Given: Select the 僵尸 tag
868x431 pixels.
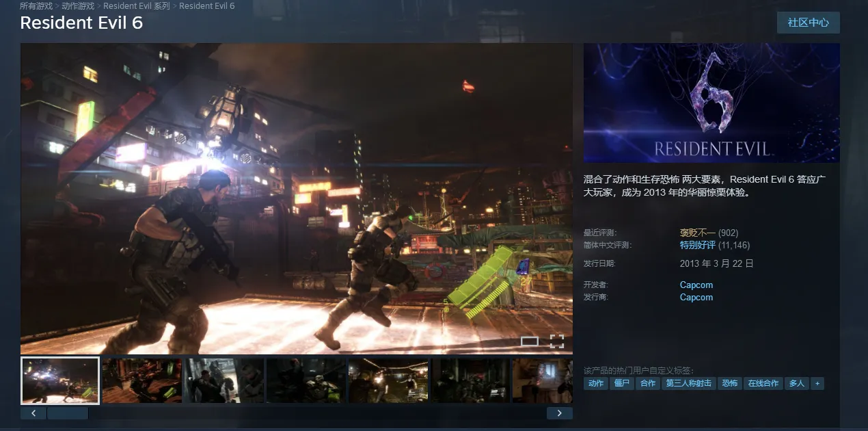Looking at the screenshot, I should click(621, 383).
